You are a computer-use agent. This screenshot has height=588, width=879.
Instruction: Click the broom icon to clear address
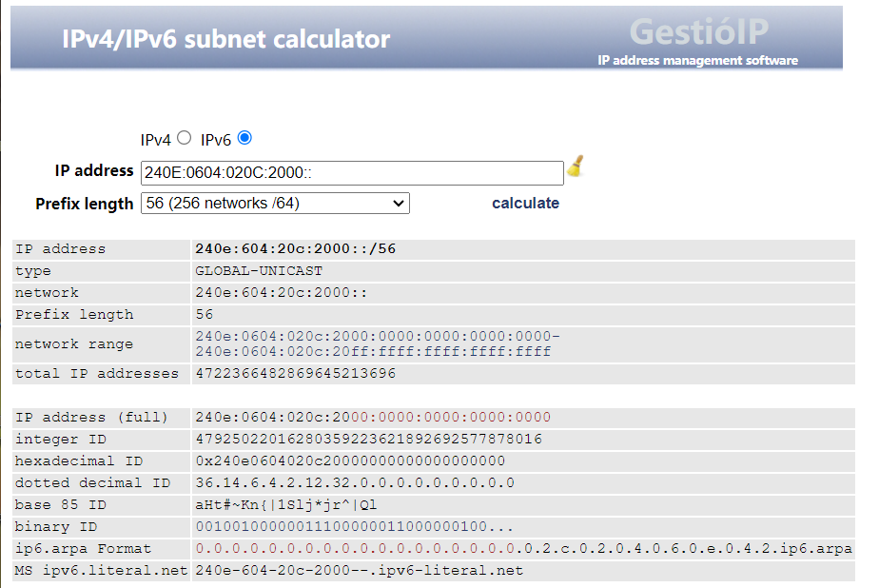point(575,168)
